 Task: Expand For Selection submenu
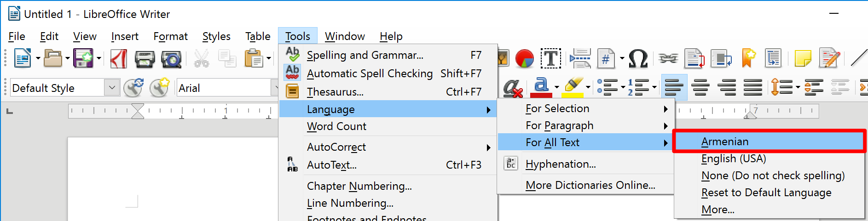585,108
